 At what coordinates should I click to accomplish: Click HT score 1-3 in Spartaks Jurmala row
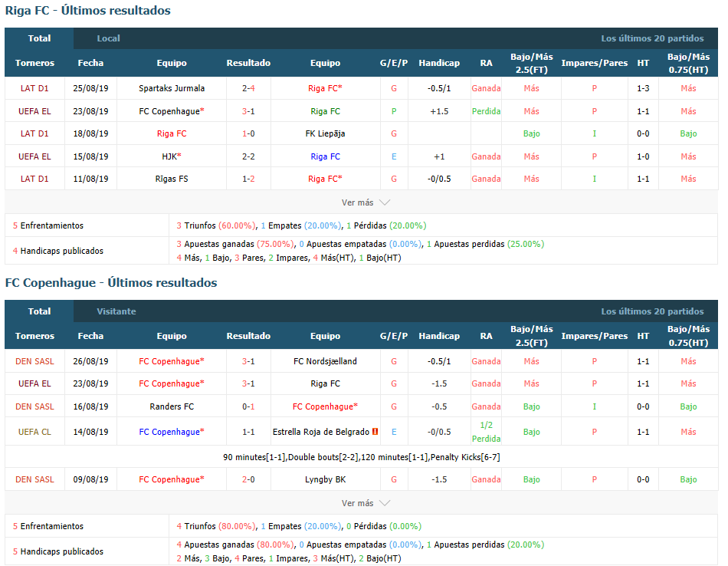click(x=643, y=88)
